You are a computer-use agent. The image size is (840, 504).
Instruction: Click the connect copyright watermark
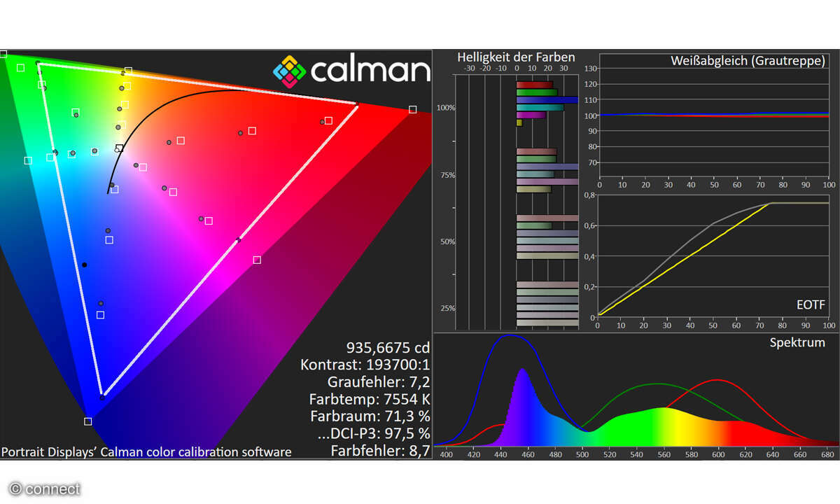(x=44, y=489)
